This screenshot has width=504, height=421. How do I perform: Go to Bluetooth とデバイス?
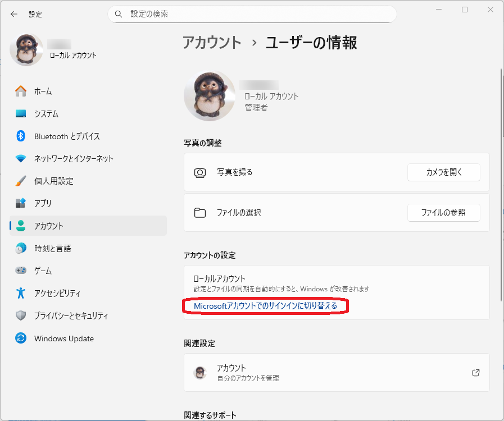point(88,136)
